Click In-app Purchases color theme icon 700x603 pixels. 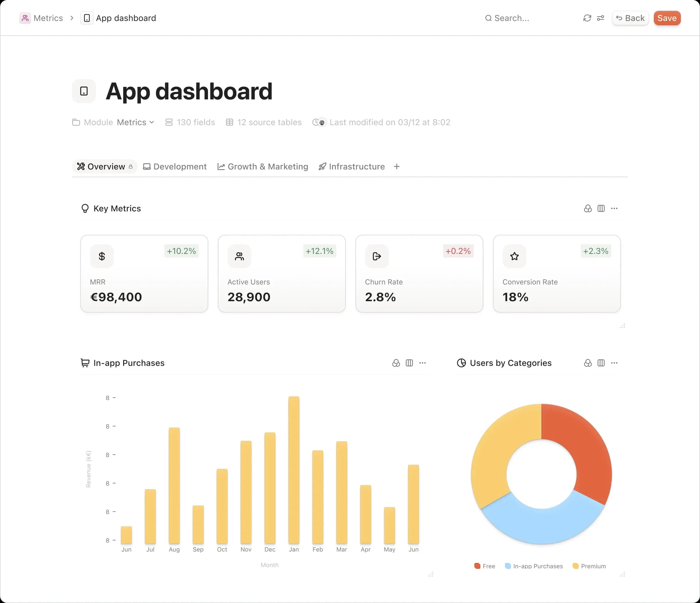click(x=396, y=363)
